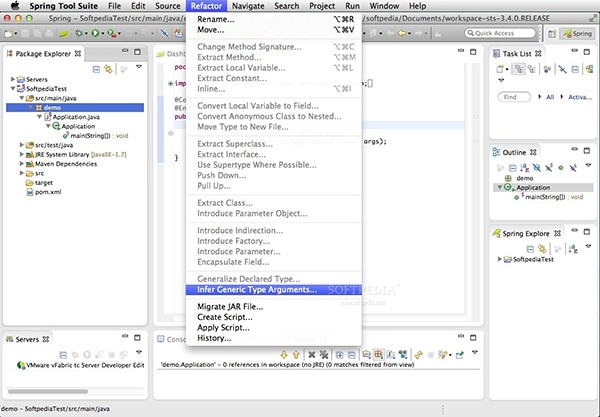Click Remove All Matches icon in Search
Viewport: 600px width, 417px height.
(x=324, y=355)
